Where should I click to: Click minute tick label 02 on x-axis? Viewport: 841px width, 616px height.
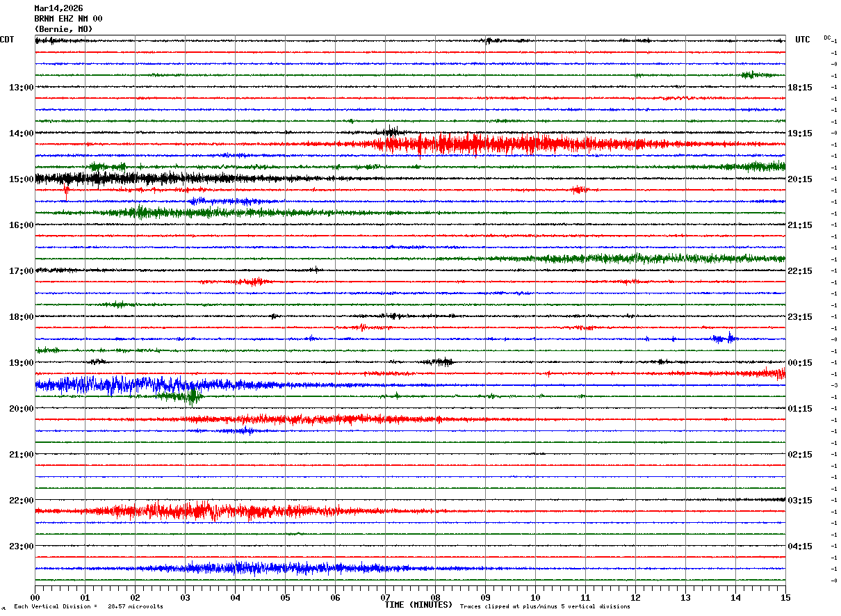click(x=135, y=598)
